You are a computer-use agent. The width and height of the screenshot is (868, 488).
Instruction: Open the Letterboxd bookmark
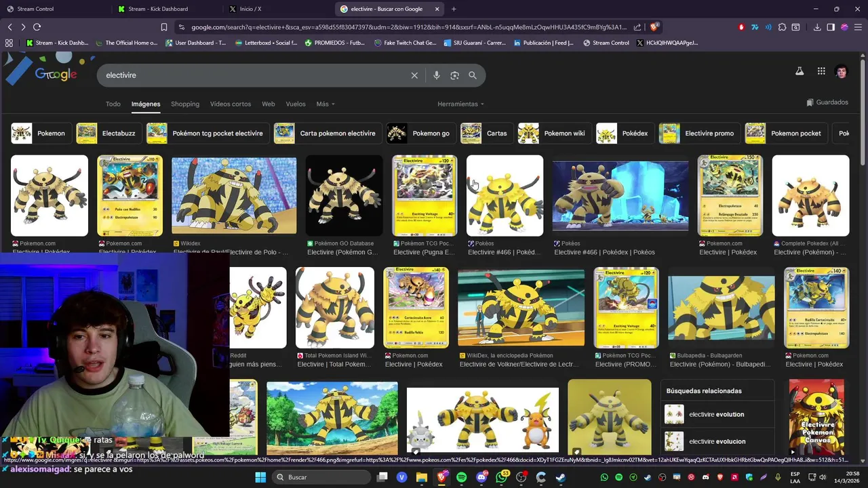pyautogui.click(x=266, y=43)
